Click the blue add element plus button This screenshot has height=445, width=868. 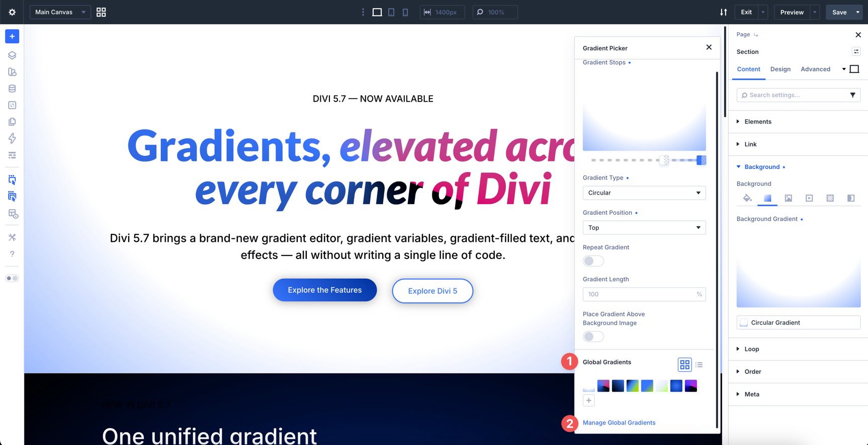[12, 36]
